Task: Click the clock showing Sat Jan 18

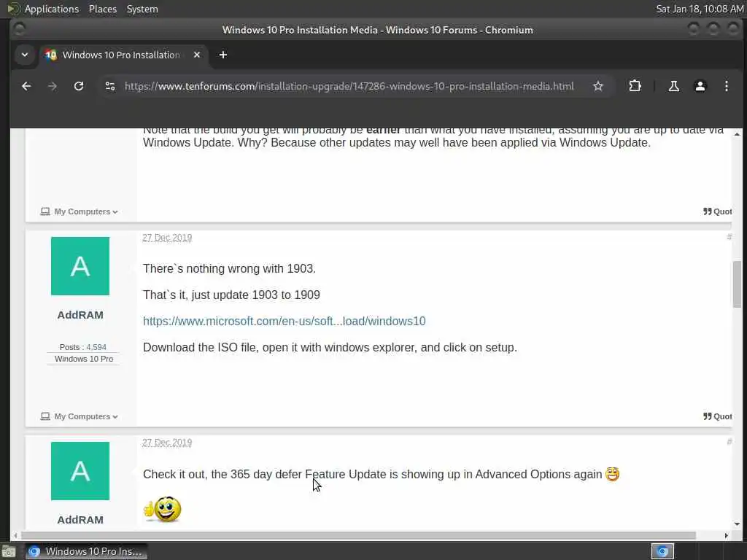Action: coord(700,9)
